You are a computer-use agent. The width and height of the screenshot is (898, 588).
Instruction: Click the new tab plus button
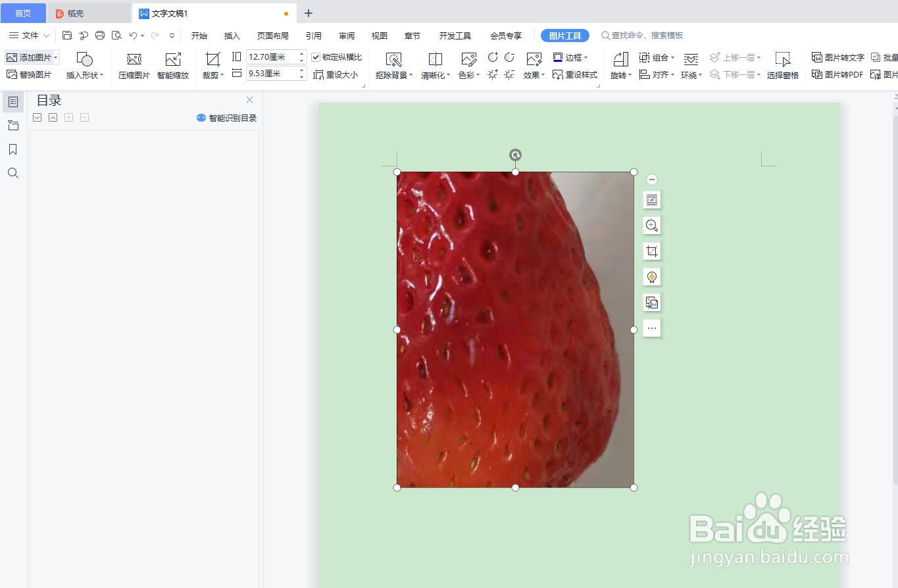[309, 13]
